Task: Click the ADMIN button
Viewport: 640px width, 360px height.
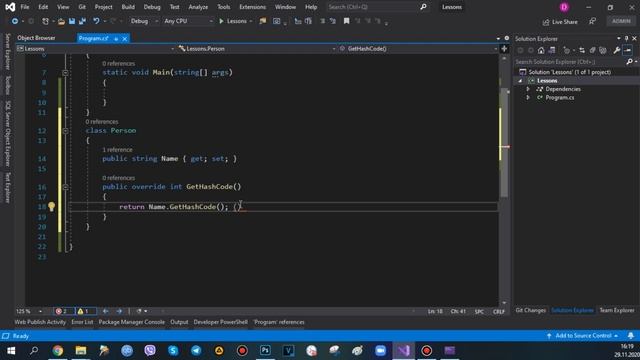Action: coord(621,21)
